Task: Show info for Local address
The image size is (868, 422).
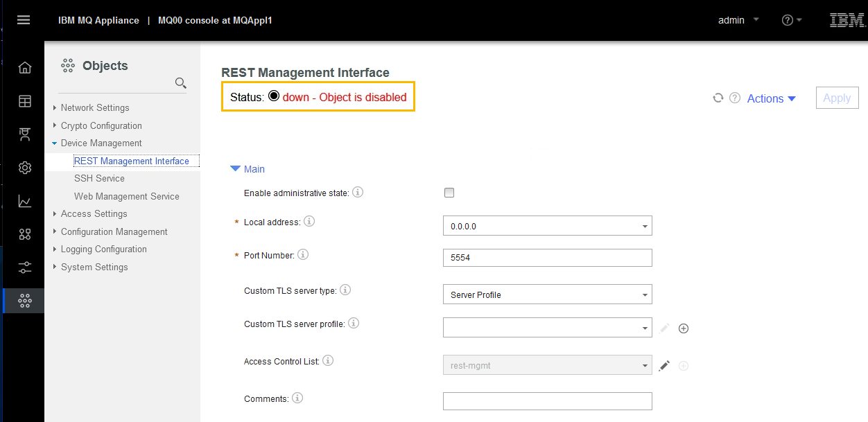Action: tap(309, 222)
